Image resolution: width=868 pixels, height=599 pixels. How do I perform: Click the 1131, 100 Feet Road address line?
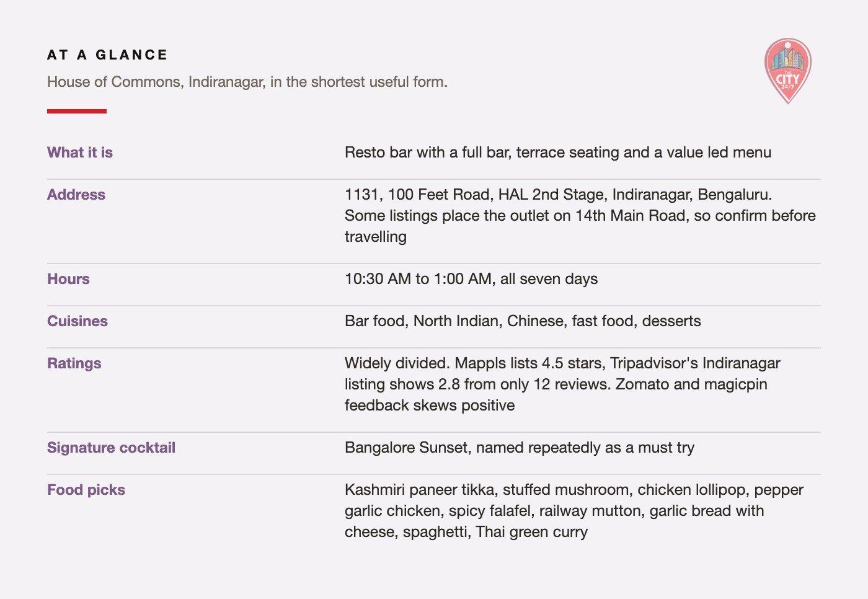click(559, 195)
